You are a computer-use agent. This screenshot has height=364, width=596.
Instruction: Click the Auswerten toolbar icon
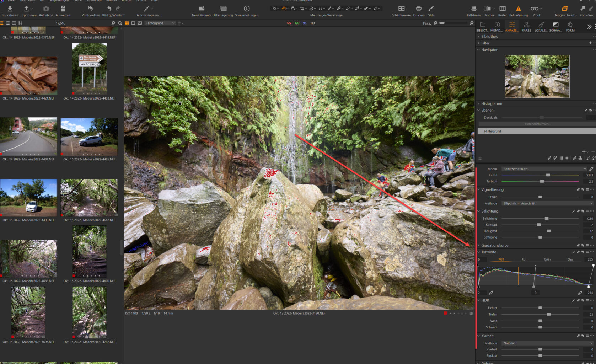63,9
